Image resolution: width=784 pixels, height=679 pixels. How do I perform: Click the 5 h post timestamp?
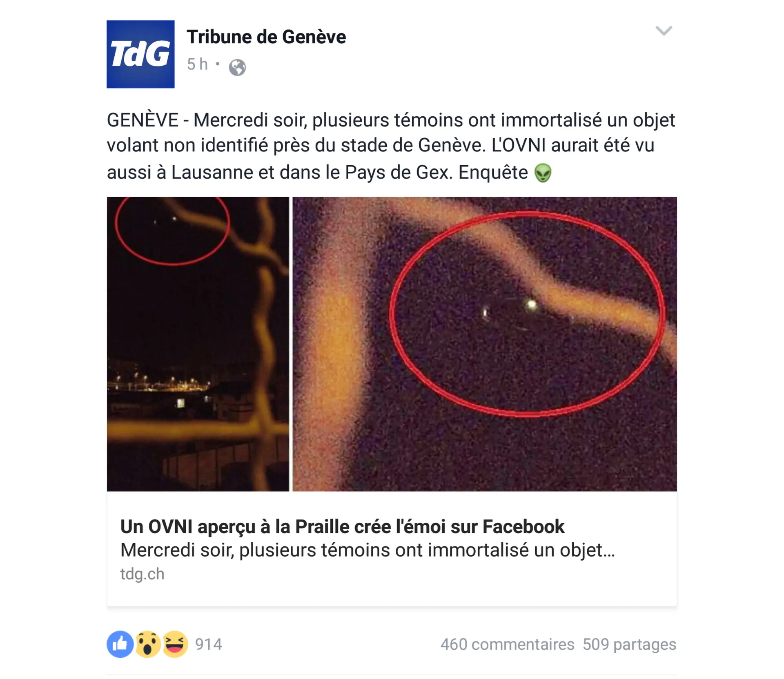197,64
